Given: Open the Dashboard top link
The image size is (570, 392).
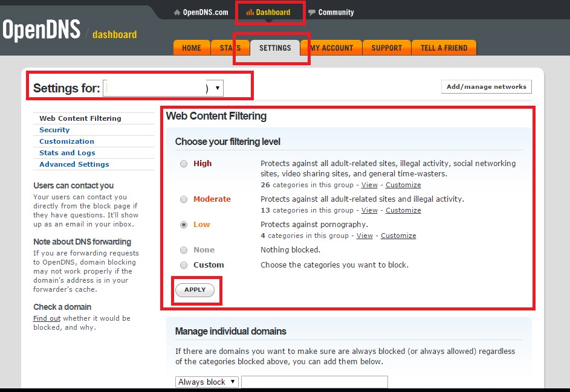Looking at the screenshot, I should pos(273,12).
